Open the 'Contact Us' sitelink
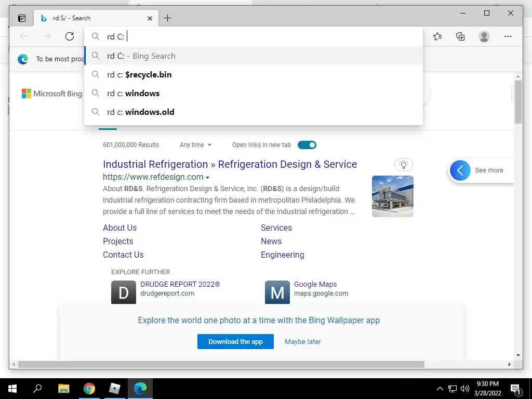532x399 pixels. coord(123,255)
